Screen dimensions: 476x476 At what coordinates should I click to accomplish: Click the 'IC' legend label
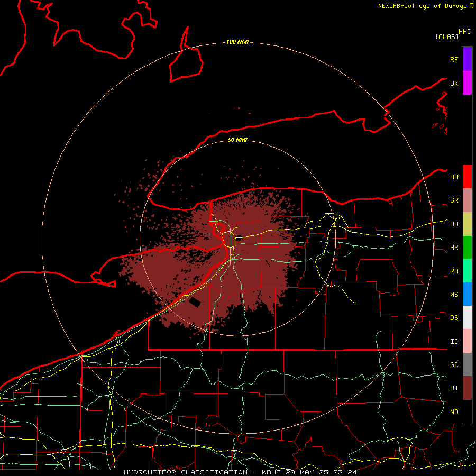[x=454, y=342]
